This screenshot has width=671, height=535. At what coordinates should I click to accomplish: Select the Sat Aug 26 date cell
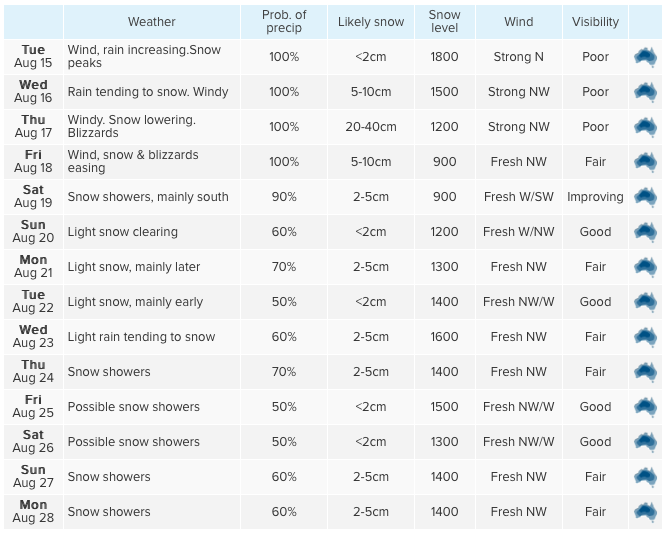(x=33, y=442)
